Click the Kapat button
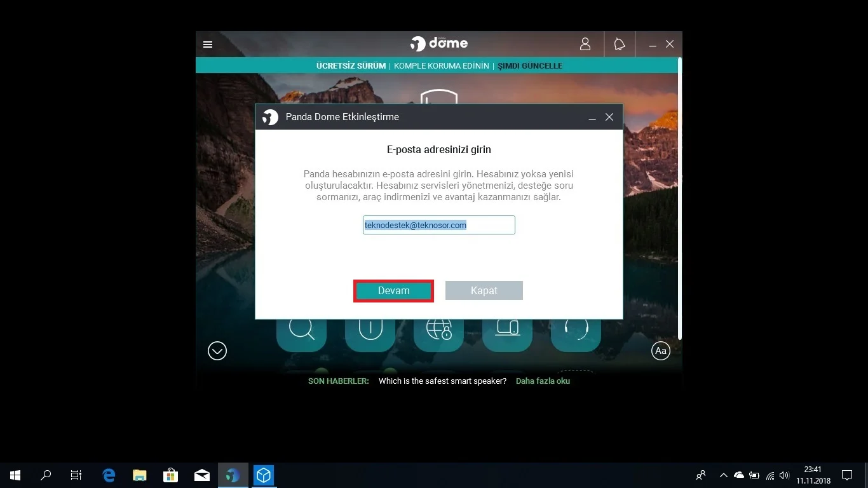868x488 pixels. [x=484, y=290]
